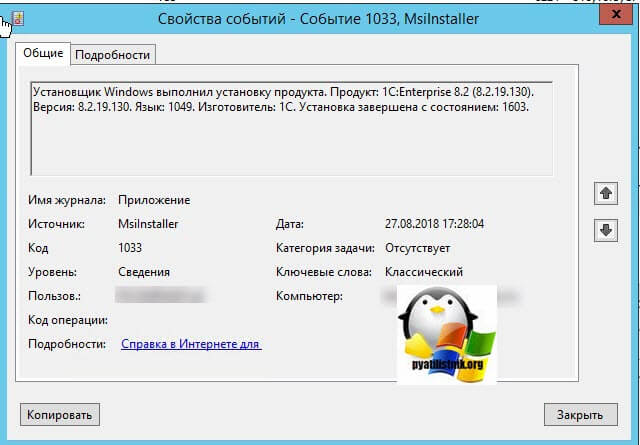The height and width of the screenshot is (445, 640).
Task: Click the Компьютер label
Action: coord(309,296)
